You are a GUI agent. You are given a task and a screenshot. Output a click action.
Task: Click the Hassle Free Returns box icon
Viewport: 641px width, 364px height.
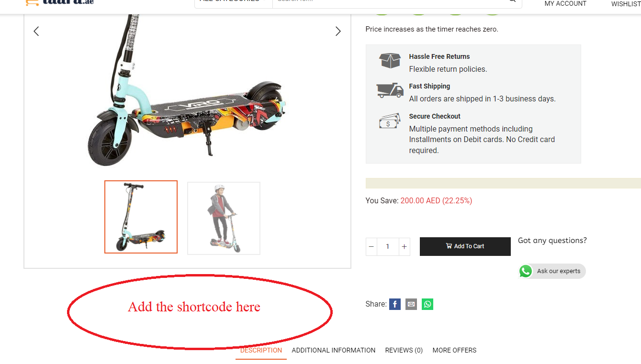390,61
